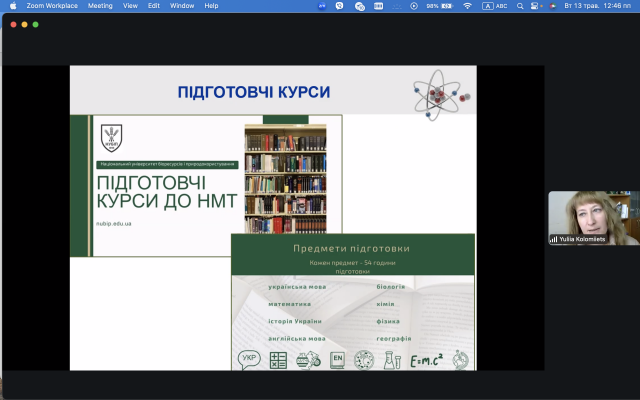Screen dimensions: 640x400
Task: Select Yuliia Kolomiiets video thumbnail
Action: 593,218
